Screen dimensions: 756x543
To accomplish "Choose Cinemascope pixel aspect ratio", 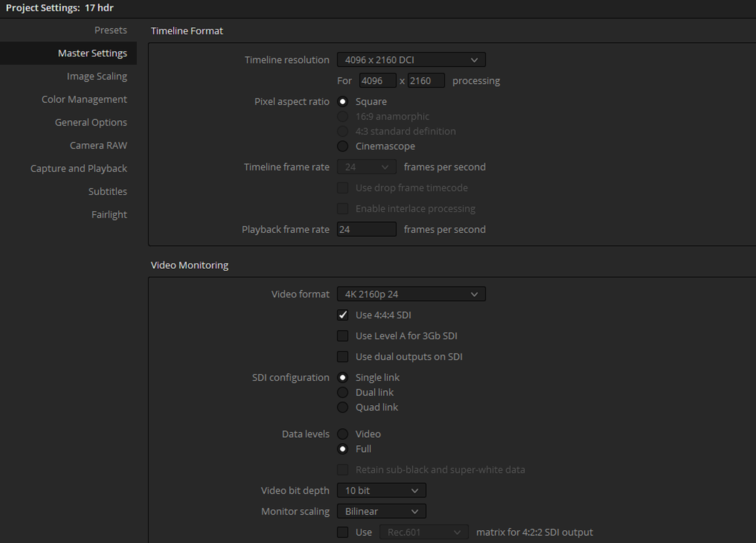I will 343,146.
